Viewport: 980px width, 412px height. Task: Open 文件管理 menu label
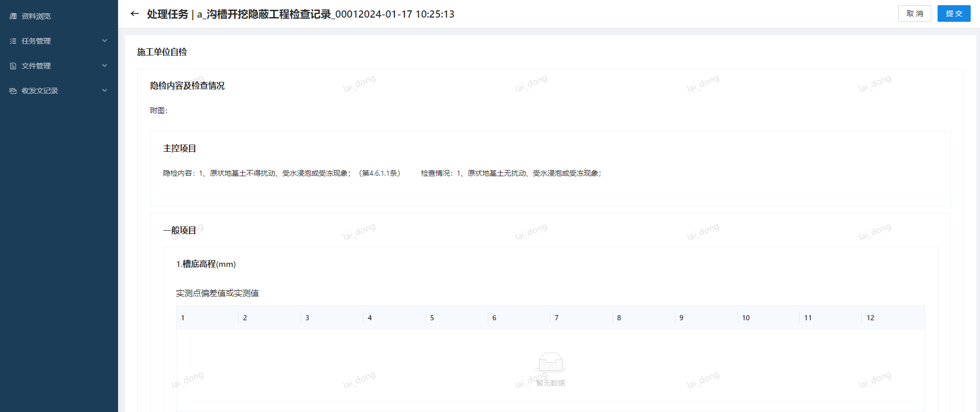36,66
